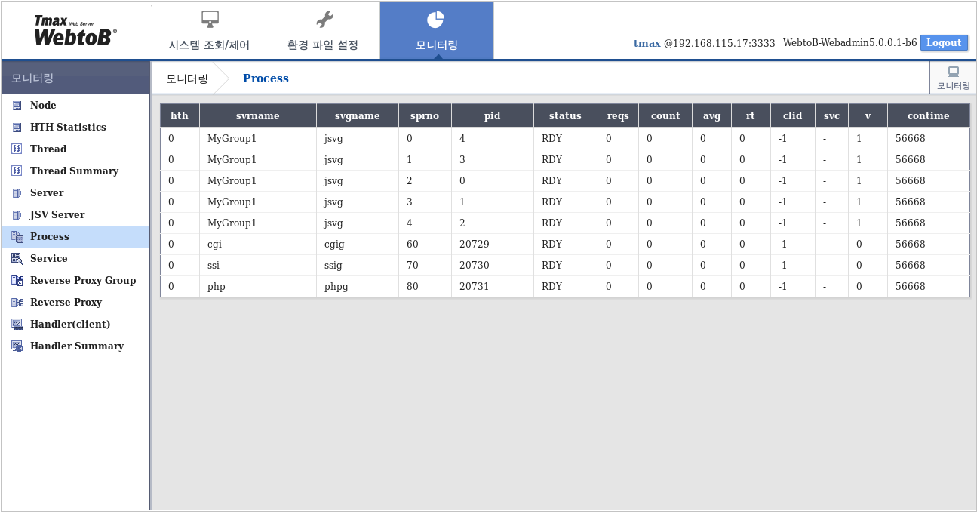Open the 환경 파일 설정 tab
Image resolution: width=980 pixels, height=514 pixels.
click(x=323, y=30)
